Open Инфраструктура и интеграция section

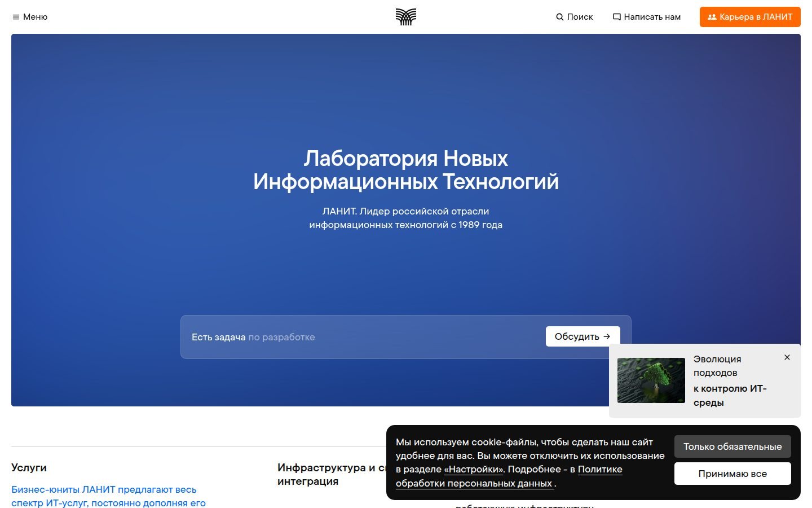[332, 474]
